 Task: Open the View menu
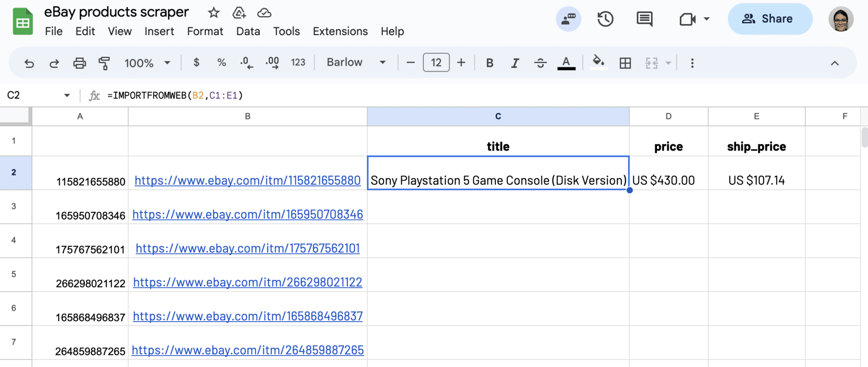pyautogui.click(x=120, y=31)
